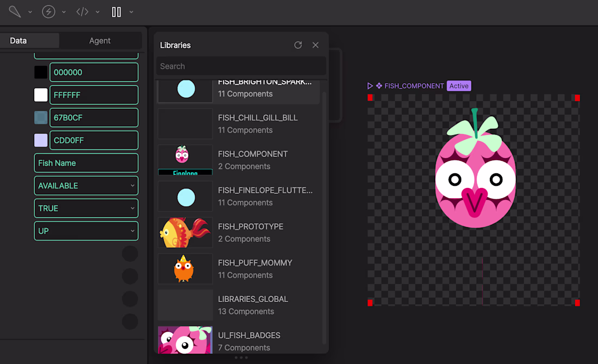Screen dimensions: 598x364
Task: Open the AVAILABLE dropdown
Action: pos(86,186)
